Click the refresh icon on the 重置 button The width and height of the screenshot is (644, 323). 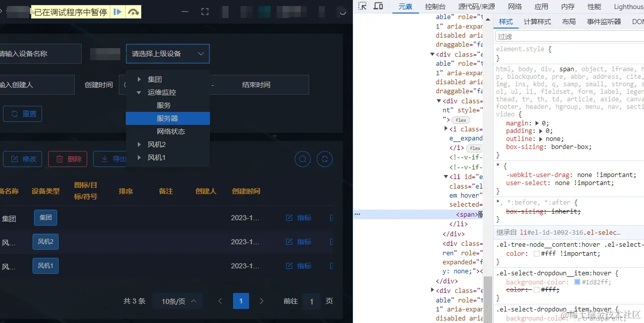point(15,114)
